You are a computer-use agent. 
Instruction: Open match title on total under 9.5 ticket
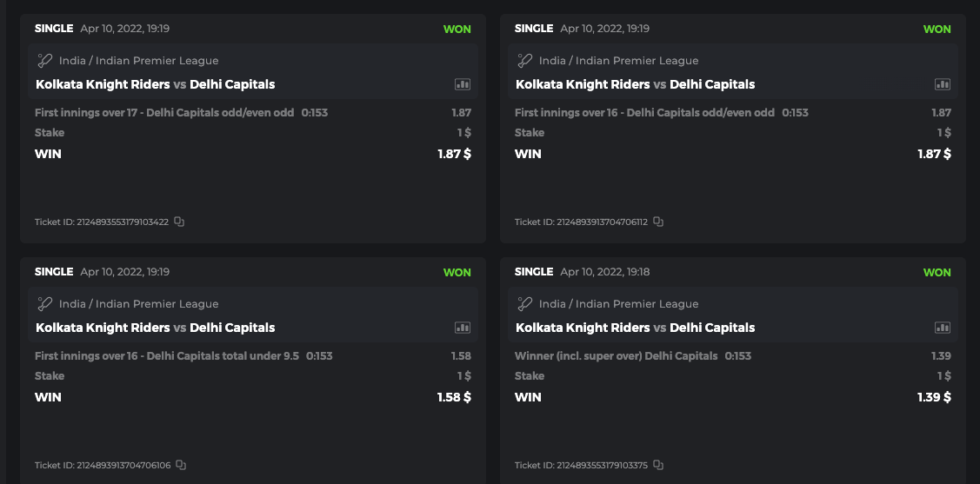click(x=156, y=328)
